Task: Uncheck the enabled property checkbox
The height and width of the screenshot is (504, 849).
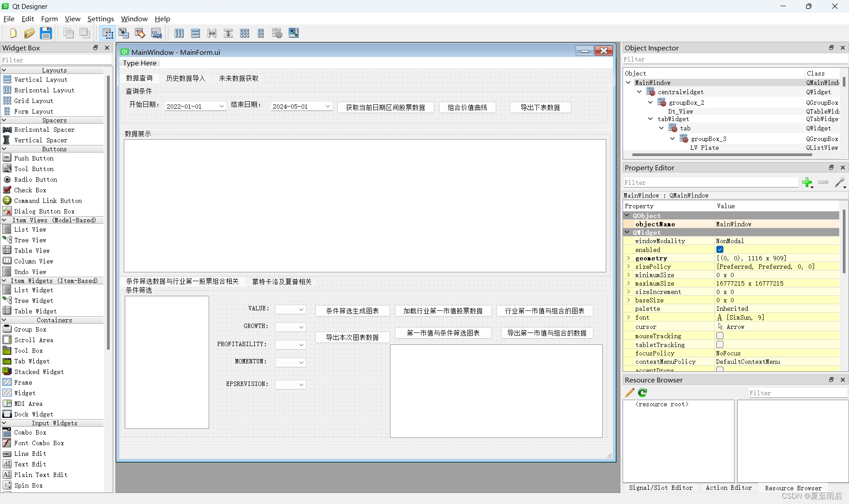Action: (x=720, y=250)
